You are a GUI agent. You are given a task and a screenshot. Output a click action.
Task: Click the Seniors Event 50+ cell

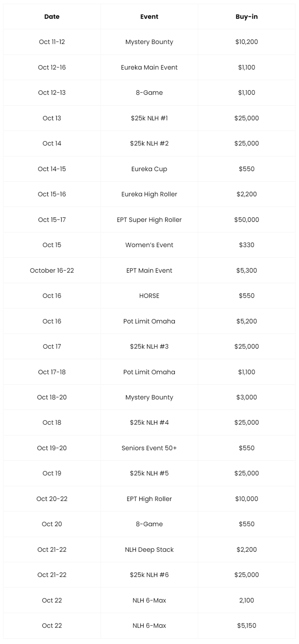149,448
